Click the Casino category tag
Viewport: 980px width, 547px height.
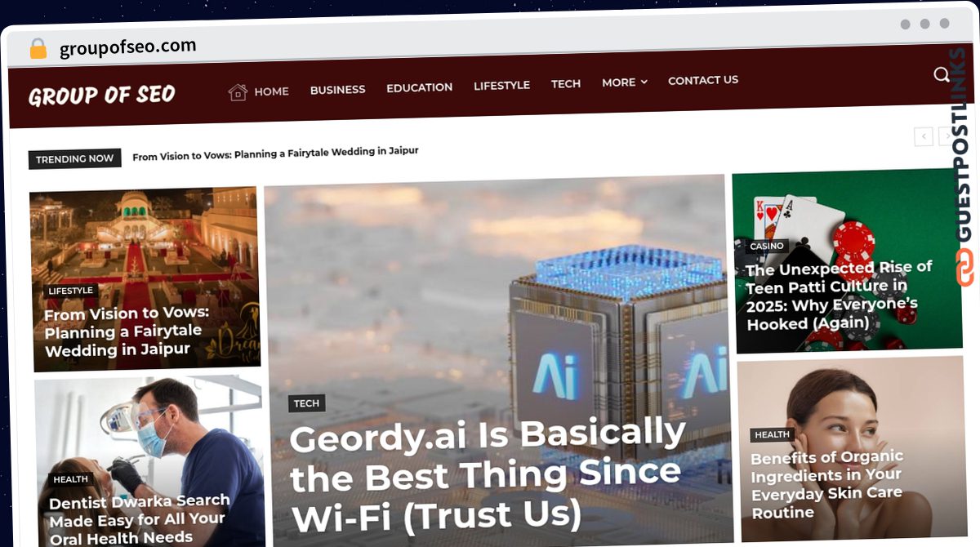click(767, 246)
